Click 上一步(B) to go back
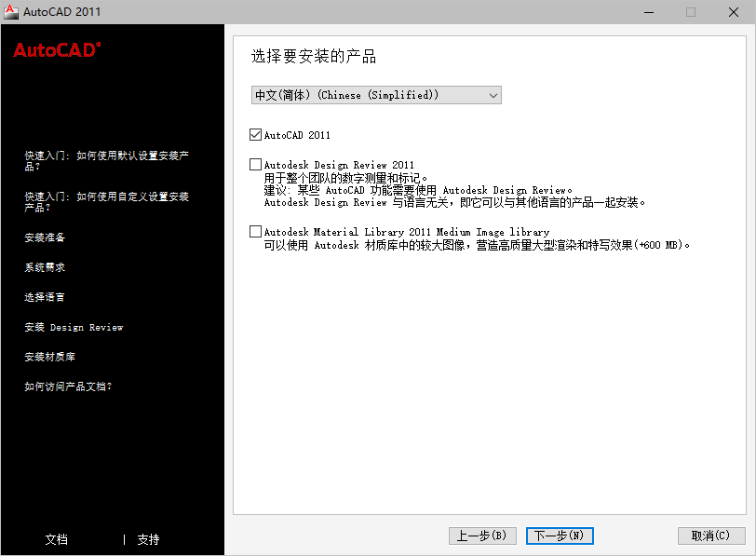This screenshot has height=556, width=756. pyautogui.click(x=482, y=536)
